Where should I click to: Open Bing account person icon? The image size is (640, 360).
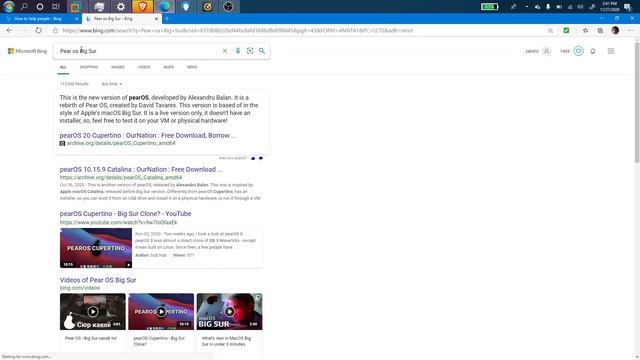coord(547,51)
